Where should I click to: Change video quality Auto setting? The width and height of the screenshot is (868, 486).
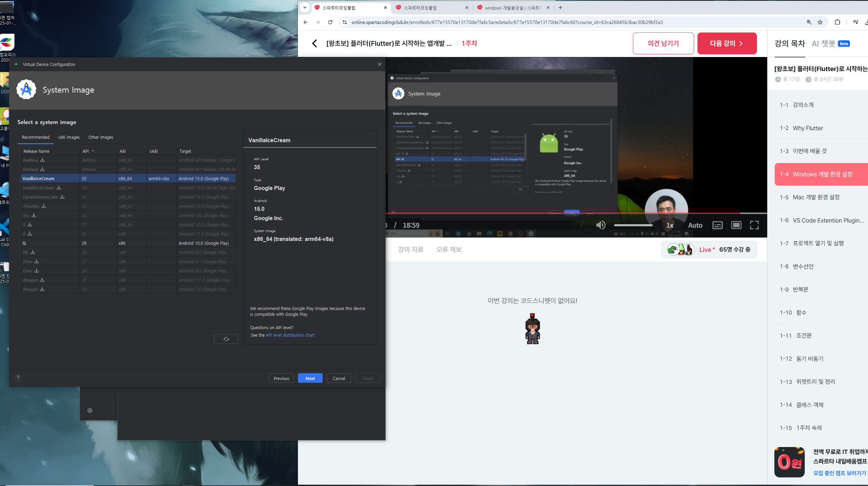pyautogui.click(x=695, y=225)
